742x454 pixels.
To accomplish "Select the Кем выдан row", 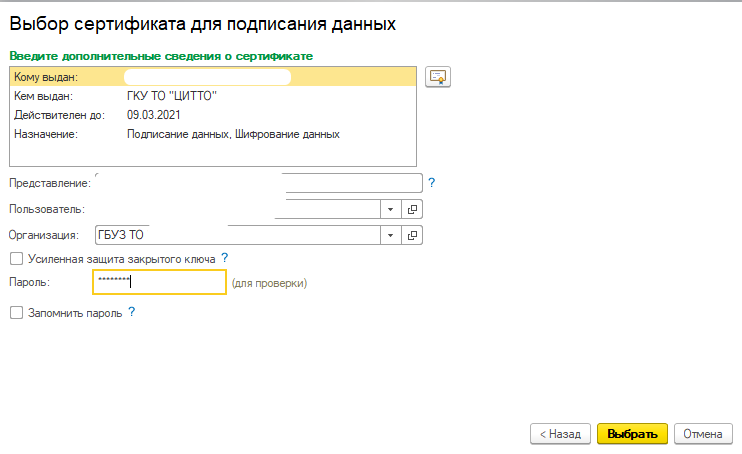I will (210, 96).
